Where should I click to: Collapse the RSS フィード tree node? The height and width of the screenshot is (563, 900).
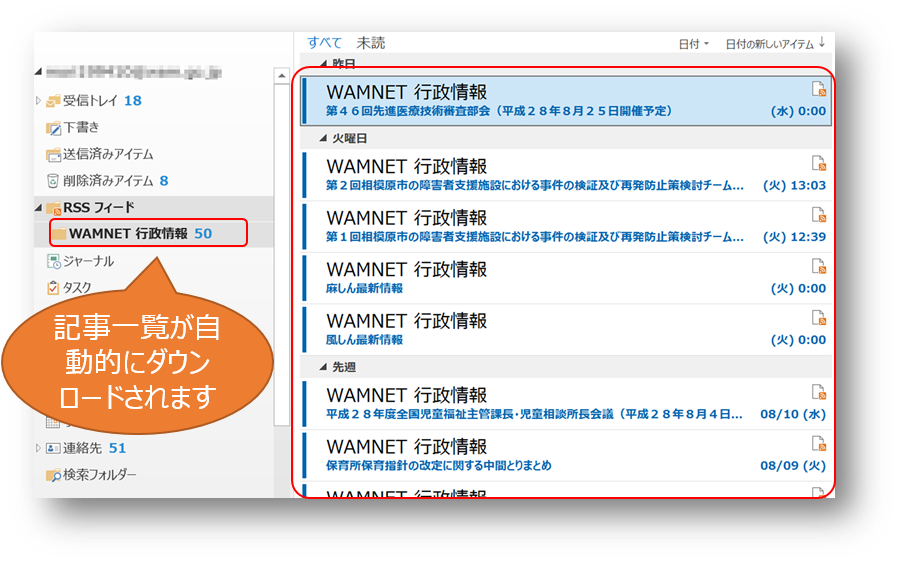point(38,208)
